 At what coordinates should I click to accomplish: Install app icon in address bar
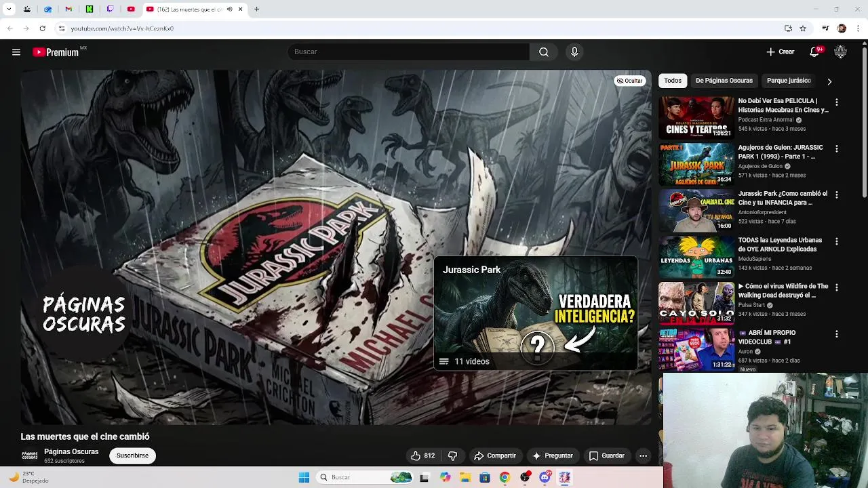788,28
